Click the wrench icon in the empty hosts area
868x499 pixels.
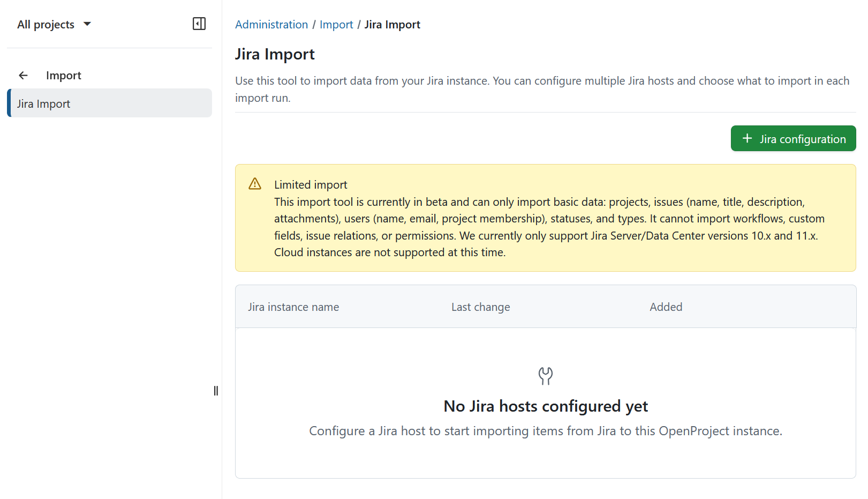tap(545, 376)
